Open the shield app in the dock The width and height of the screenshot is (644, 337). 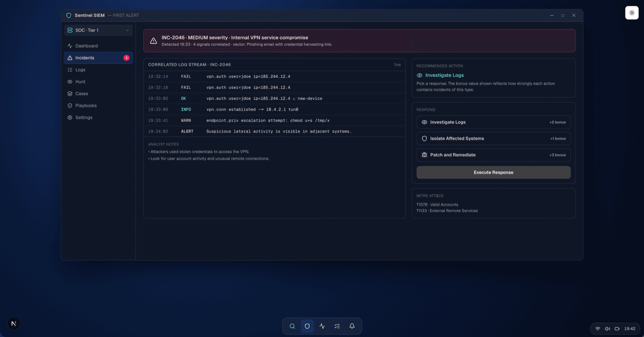coord(307,326)
